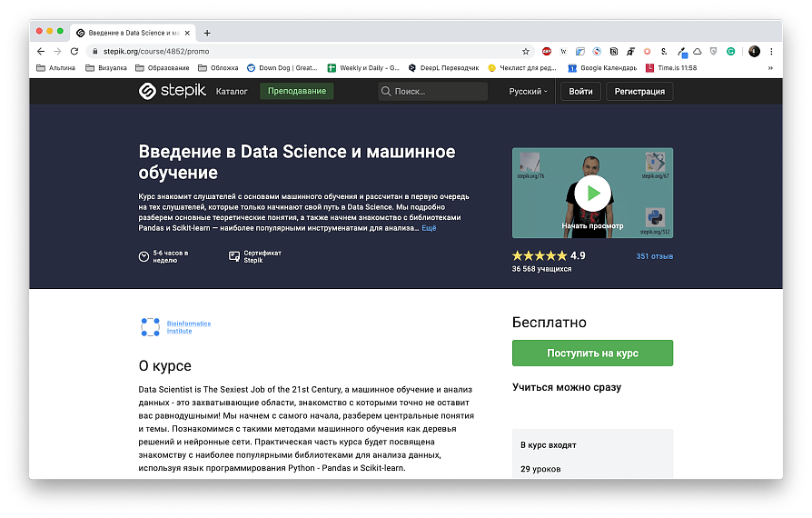812x518 pixels.
Task: View the site security lock info
Action: (95, 51)
